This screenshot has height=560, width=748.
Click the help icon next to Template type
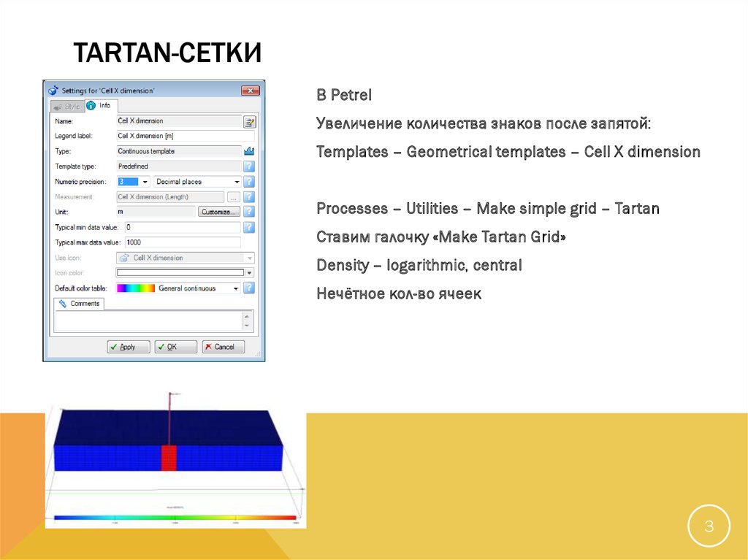(x=248, y=166)
